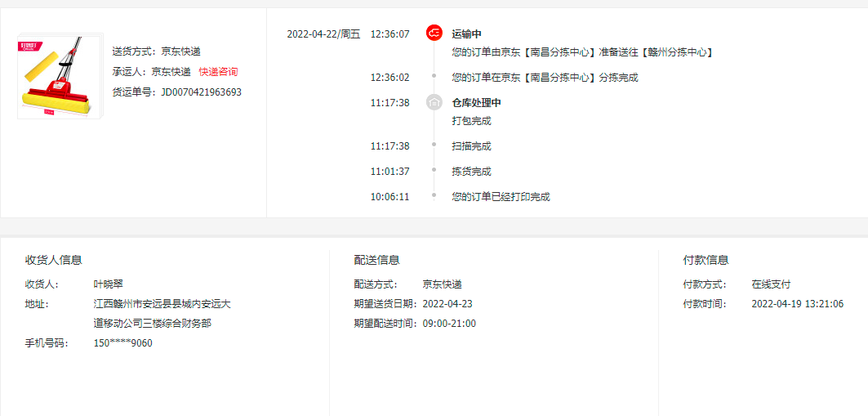The width and height of the screenshot is (868, 416).
Task: Click 您的订单已经打印完成 entry
Action: coord(501,197)
